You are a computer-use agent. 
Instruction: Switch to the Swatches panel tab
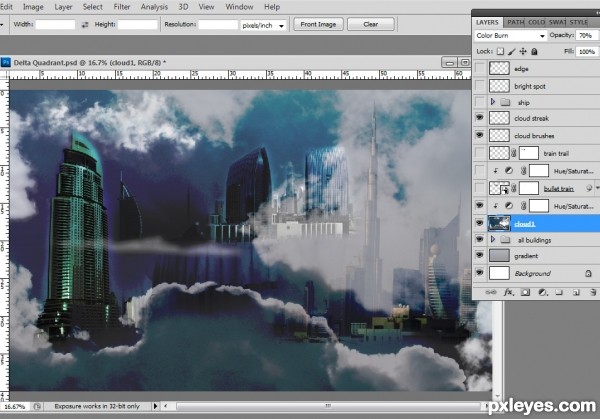click(557, 22)
